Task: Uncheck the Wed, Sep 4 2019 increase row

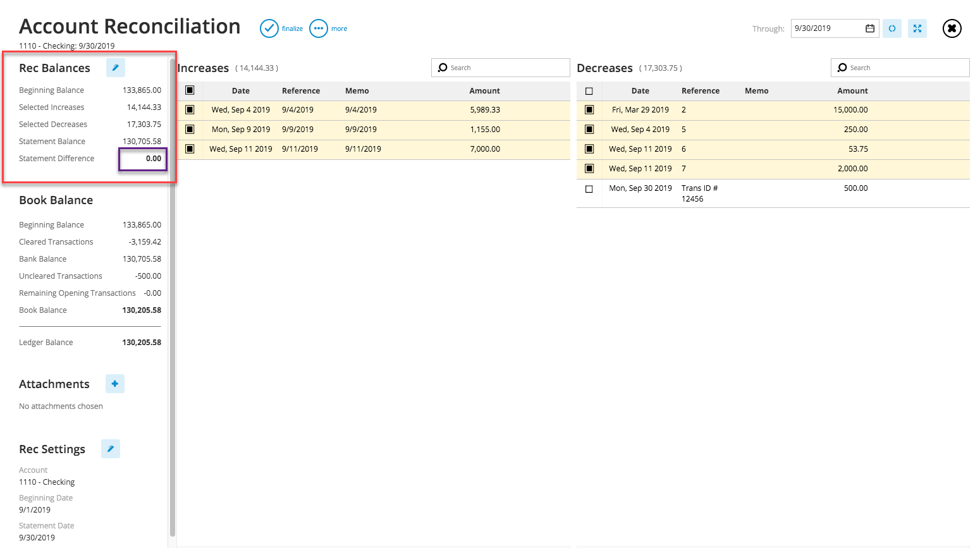Action: click(x=190, y=110)
